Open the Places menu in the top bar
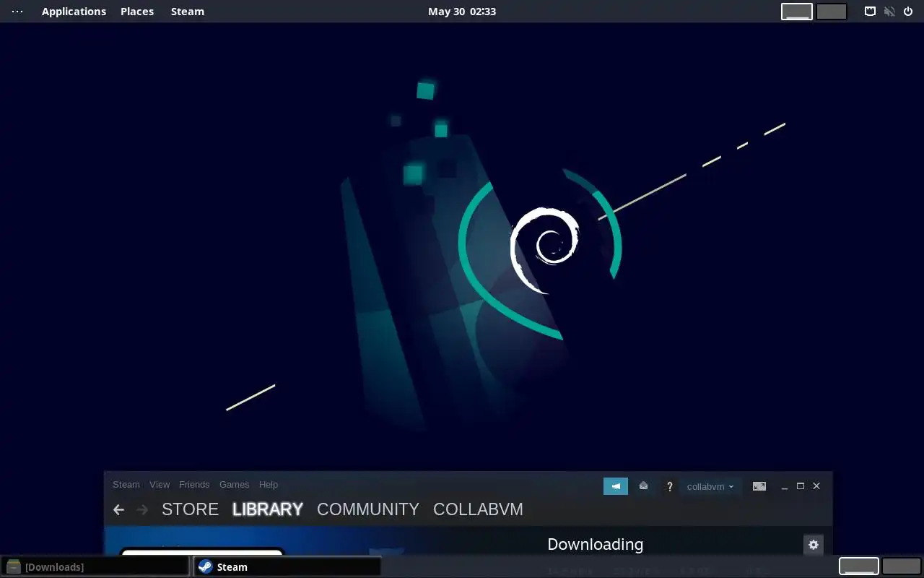The image size is (924, 578). pos(137,12)
